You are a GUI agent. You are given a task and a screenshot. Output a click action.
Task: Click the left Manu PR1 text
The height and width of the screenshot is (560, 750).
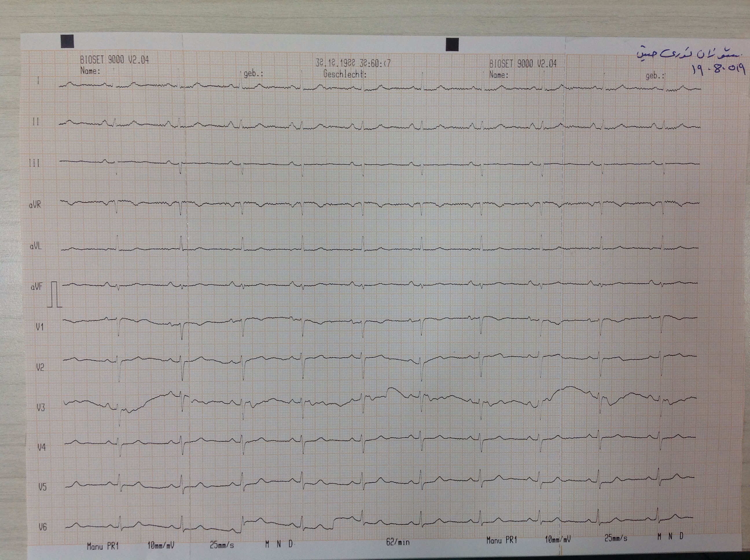coord(103,546)
